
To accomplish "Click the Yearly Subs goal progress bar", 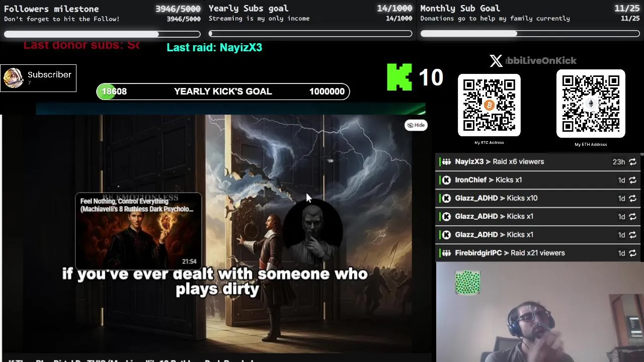I will (310, 34).
